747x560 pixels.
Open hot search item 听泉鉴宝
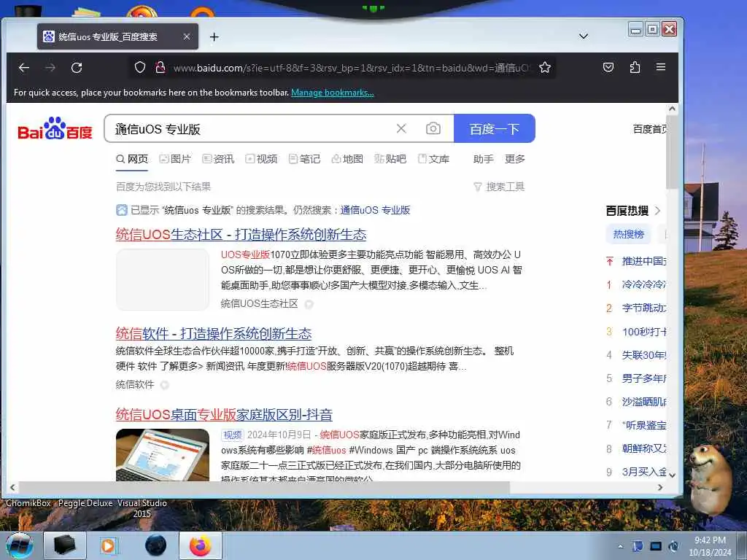point(643,425)
